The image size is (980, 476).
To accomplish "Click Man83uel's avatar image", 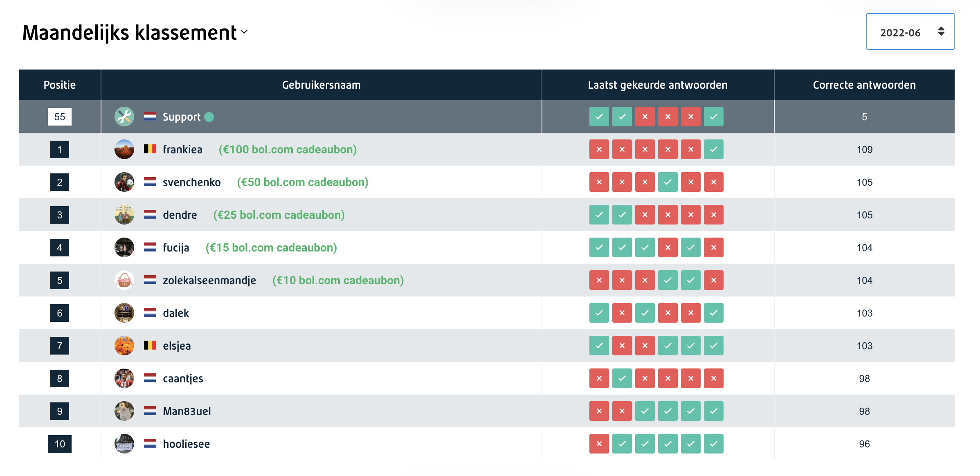I will 124,411.
